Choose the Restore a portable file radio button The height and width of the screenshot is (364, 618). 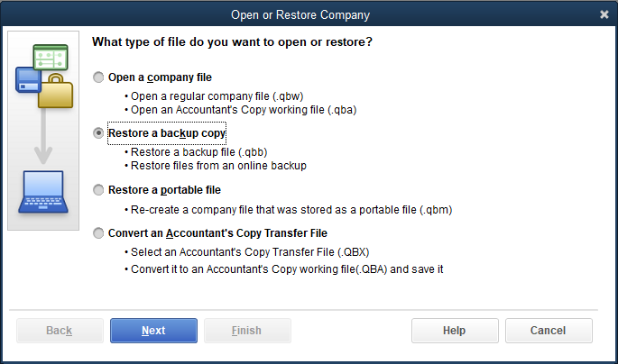pos(98,190)
